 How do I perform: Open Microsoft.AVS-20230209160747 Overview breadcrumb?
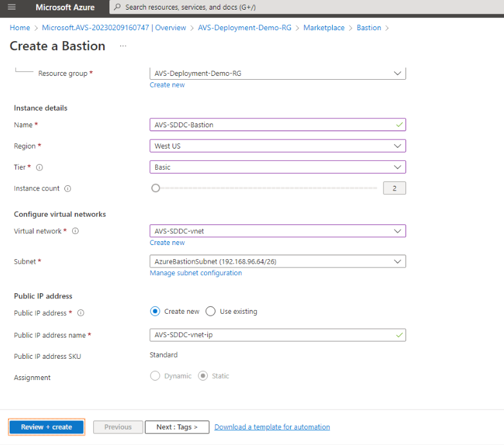pos(114,28)
